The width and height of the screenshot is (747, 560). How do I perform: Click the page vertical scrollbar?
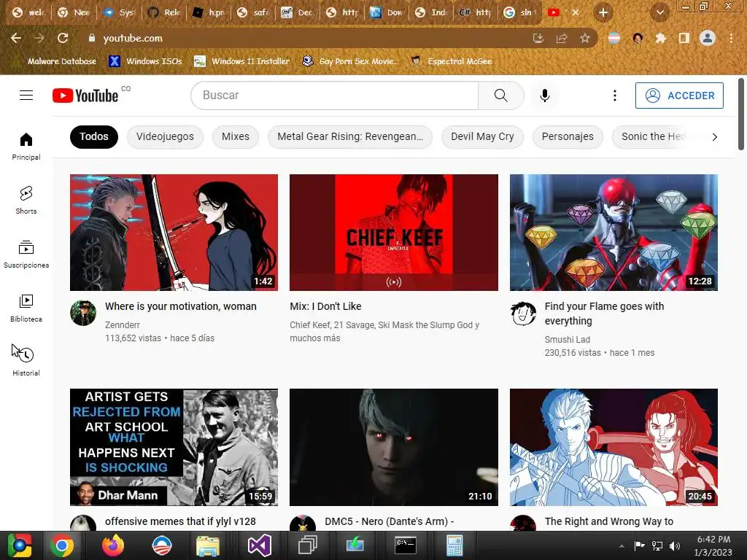pyautogui.click(x=741, y=114)
